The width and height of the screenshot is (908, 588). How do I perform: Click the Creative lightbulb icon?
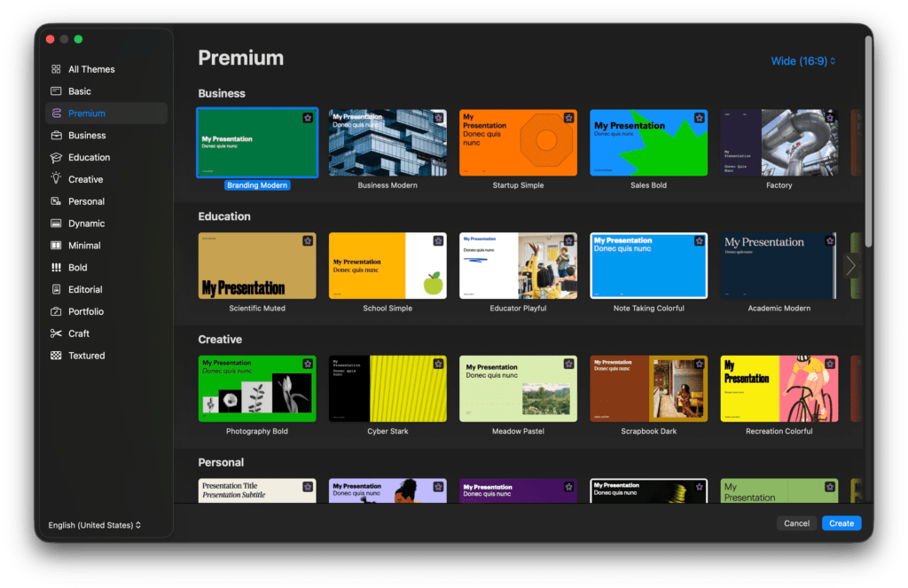point(56,179)
